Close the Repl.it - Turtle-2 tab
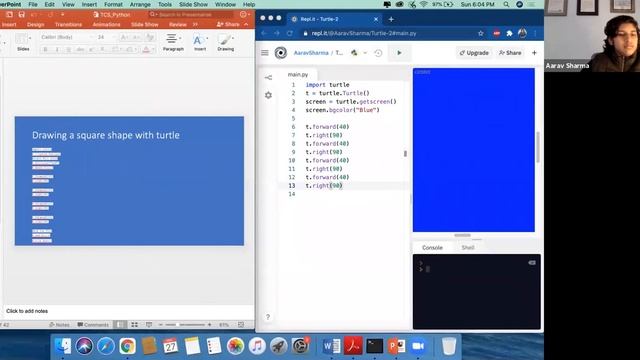Viewport: 640px width, 360px height. click(x=376, y=19)
